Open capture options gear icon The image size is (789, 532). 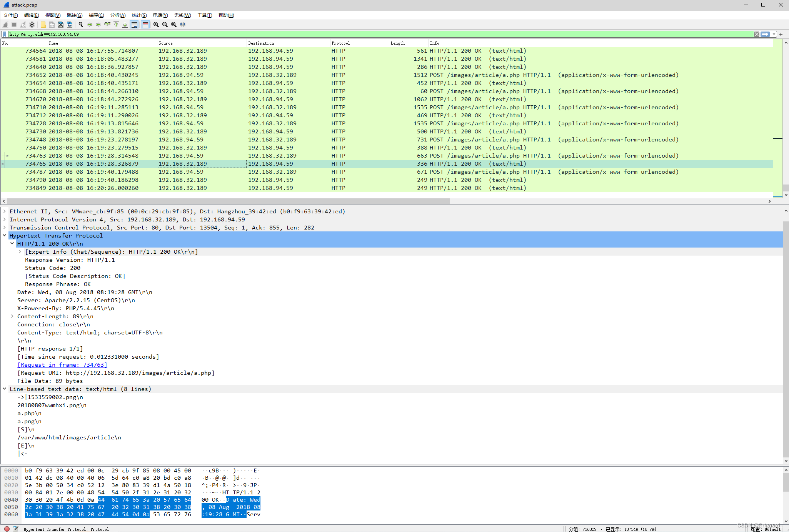(32, 25)
